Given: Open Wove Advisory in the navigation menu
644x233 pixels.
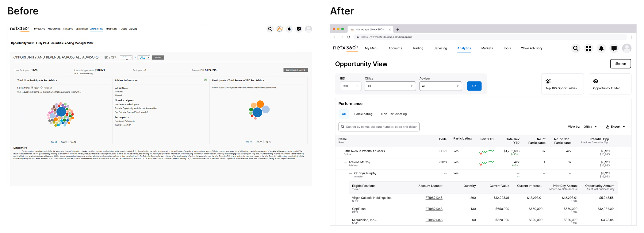Looking at the screenshot, I should (x=531, y=48).
